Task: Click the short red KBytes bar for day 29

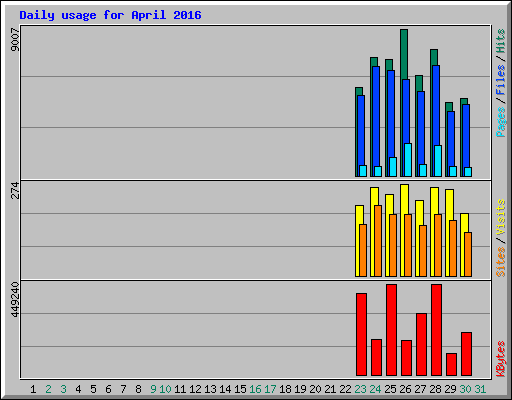Action: click(x=451, y=365)
